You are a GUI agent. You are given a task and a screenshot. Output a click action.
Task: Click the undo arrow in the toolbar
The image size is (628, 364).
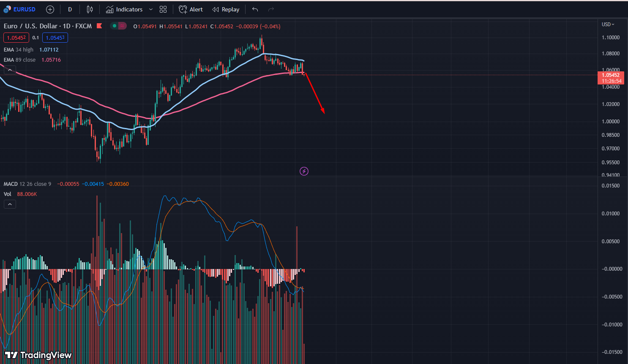(x=255, y=9)
